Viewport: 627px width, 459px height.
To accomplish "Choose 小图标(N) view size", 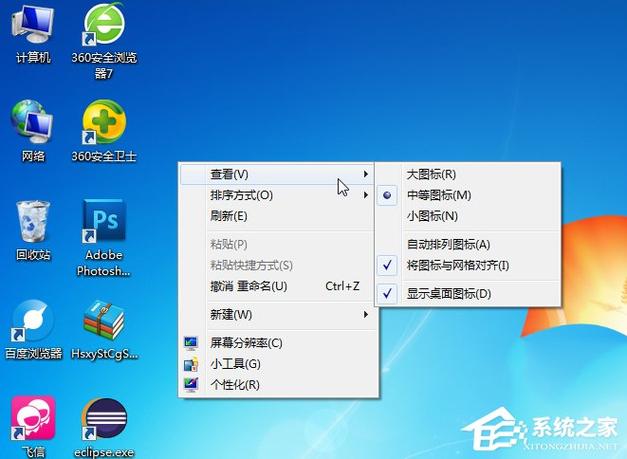I will [468, 216].
